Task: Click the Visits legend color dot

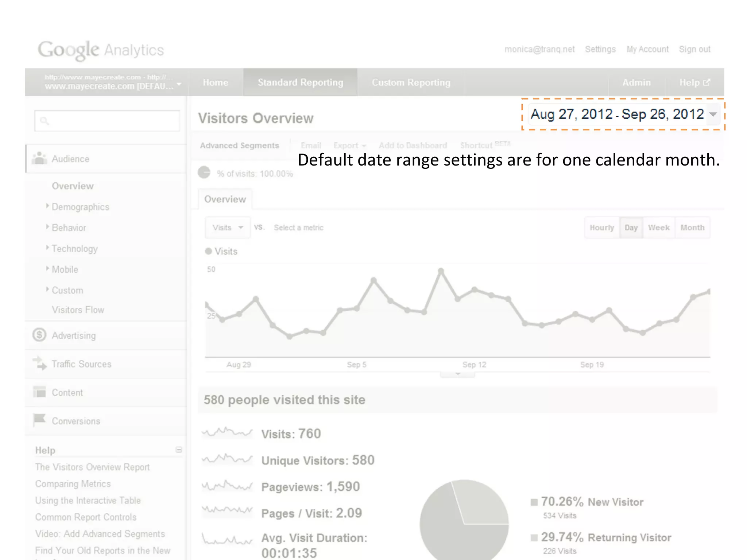Action: pos(209,251)
